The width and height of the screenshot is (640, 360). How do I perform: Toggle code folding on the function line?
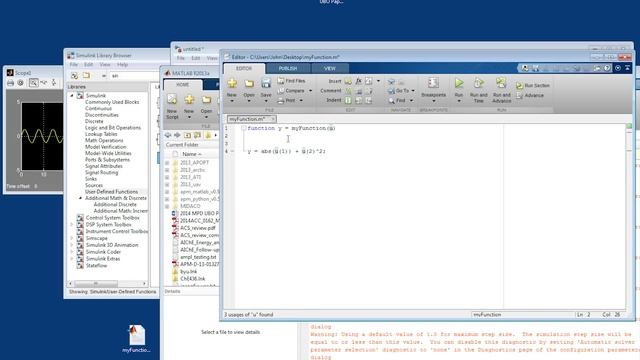tap(243, 128)
